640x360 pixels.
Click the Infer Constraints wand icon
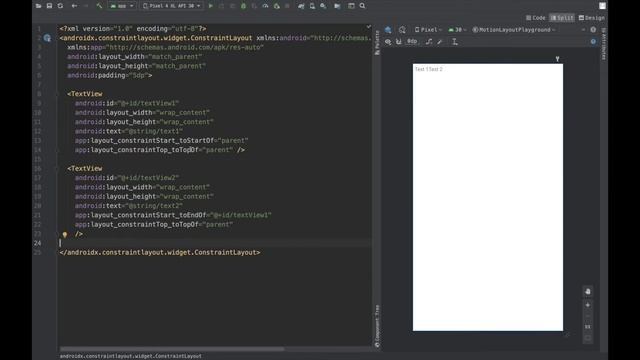(x=440, y=42)
